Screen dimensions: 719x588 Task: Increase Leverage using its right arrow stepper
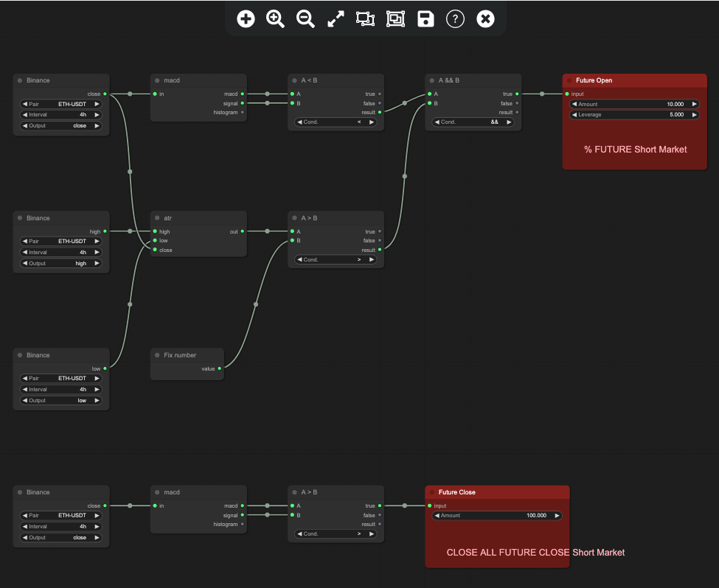point(694,115)
